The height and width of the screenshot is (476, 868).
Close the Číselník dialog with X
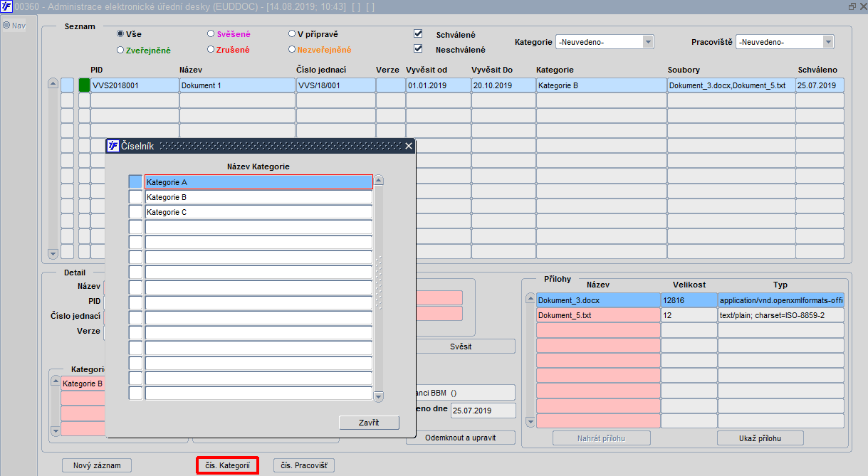[409, 146]
